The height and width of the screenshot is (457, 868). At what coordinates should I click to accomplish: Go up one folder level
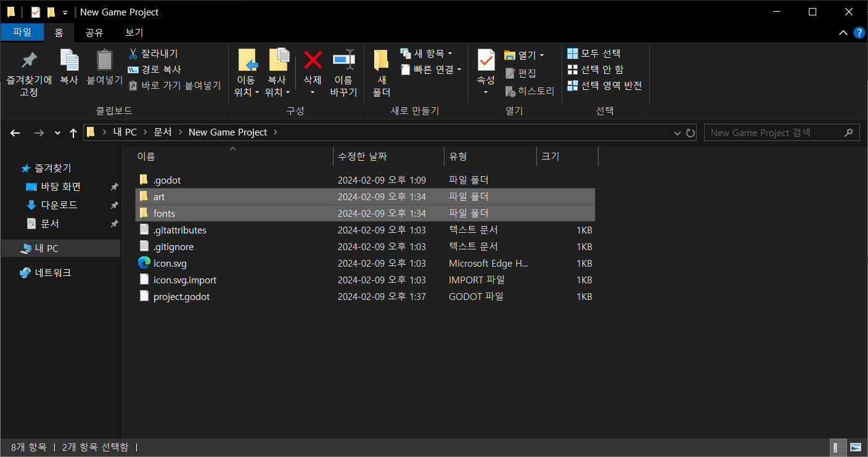point(73,132)
